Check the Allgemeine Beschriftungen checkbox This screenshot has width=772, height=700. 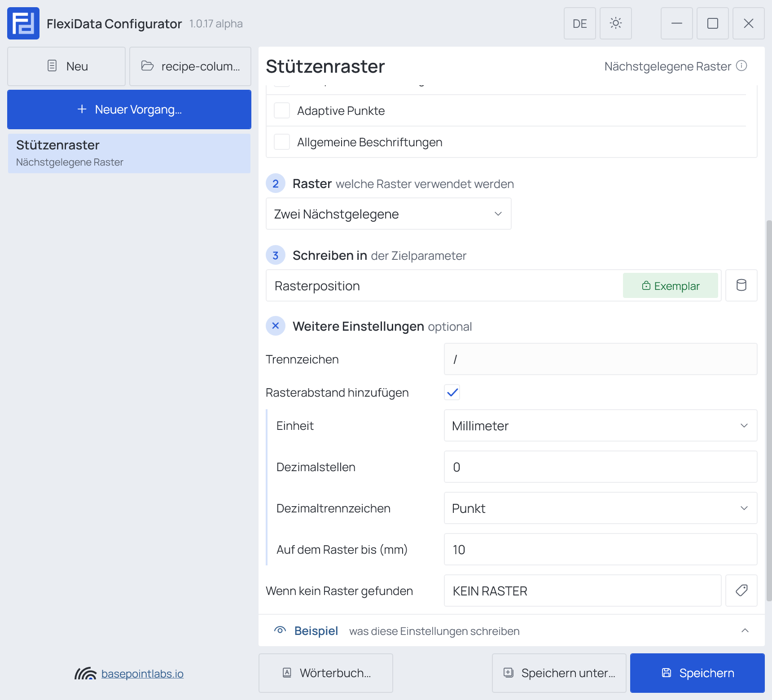click(x=282, y=142)
